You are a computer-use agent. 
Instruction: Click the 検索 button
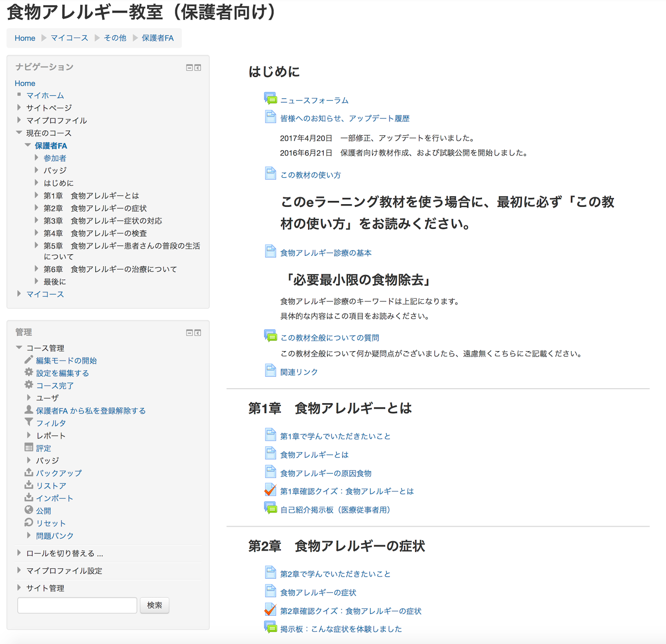(154, 605)
